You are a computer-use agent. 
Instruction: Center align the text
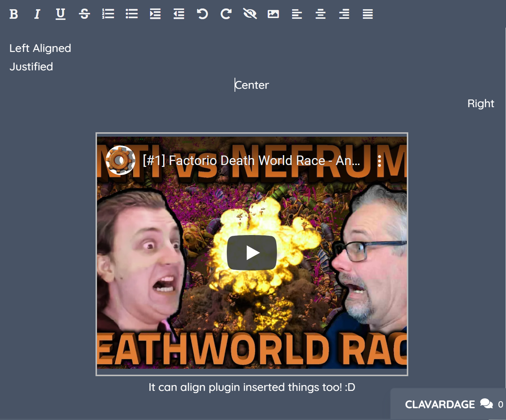(320, 14)
